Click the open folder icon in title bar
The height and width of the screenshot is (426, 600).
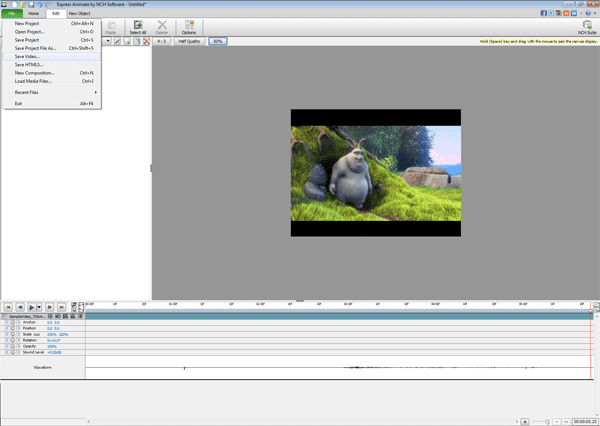[23, 4]
